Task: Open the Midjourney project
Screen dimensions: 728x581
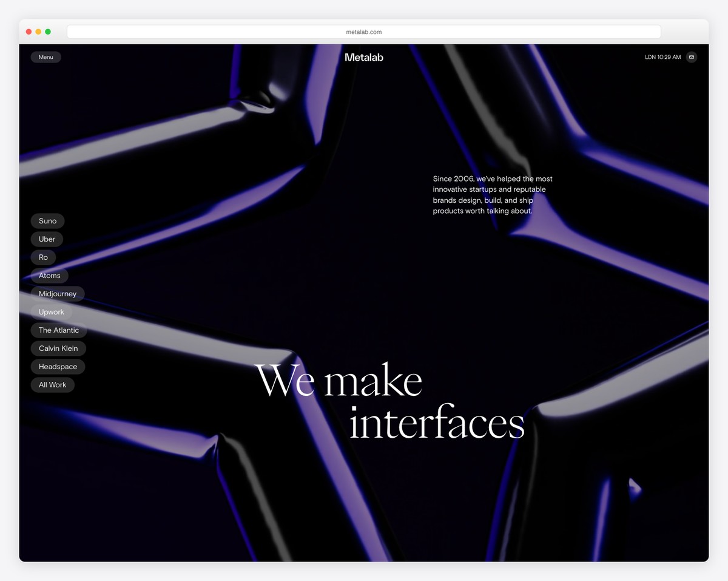Action: (58, 293)
